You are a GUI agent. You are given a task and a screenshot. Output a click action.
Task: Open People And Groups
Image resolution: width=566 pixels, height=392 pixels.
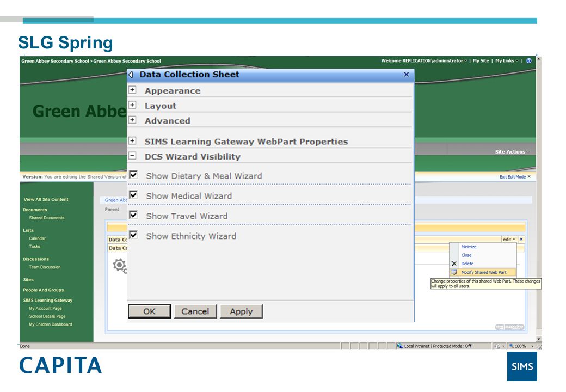(44, 290)
